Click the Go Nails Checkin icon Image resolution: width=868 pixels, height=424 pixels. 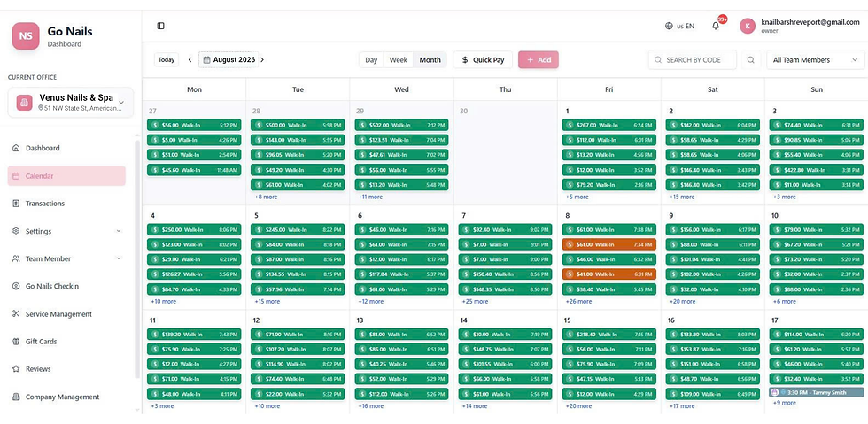point(16,286)
